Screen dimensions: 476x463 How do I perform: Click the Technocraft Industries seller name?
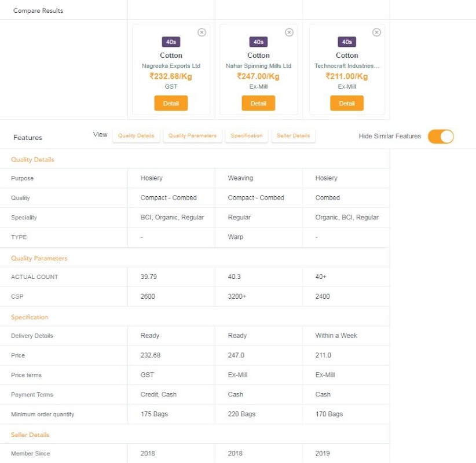point(347,66)
